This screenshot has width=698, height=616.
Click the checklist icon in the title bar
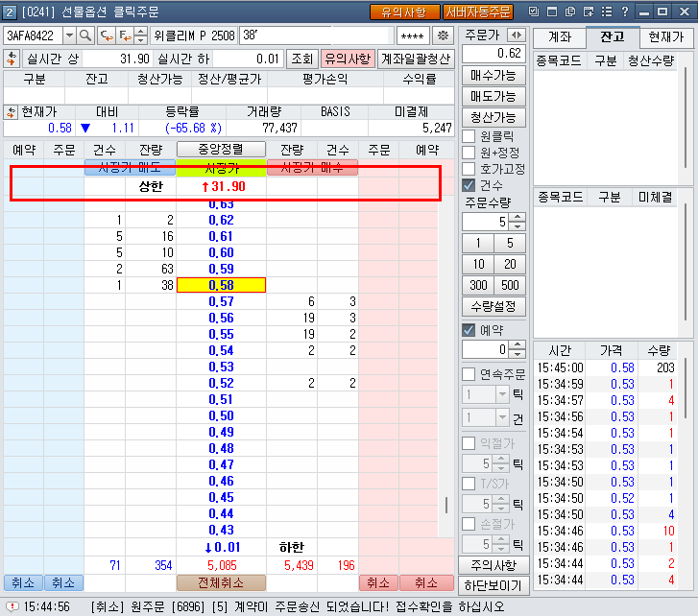[x=534, y=12]
